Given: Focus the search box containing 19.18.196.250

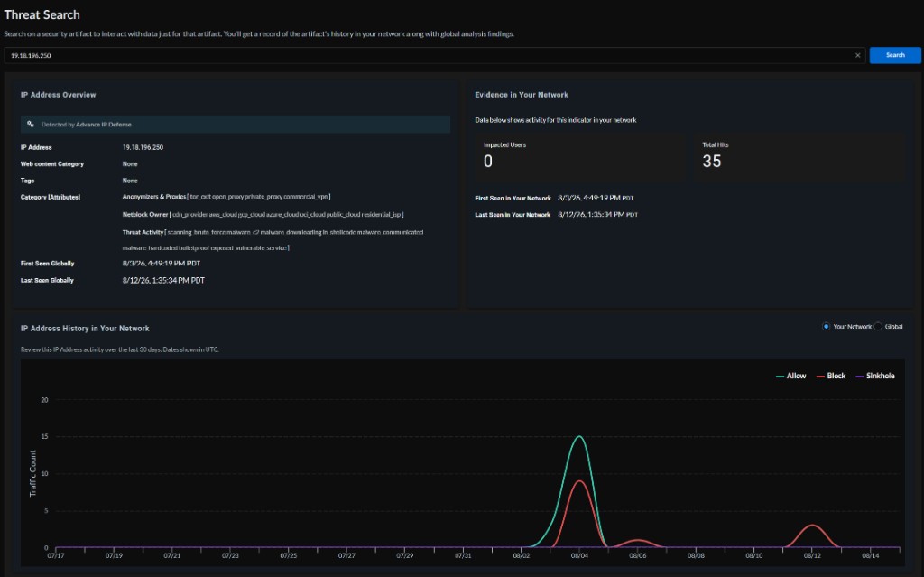Looking at the screenshot, I should (x=430, y=55).
